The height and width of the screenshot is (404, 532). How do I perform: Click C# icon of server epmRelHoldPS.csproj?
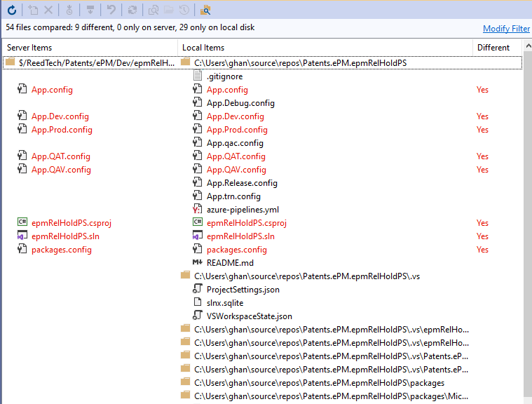point(22,222)
